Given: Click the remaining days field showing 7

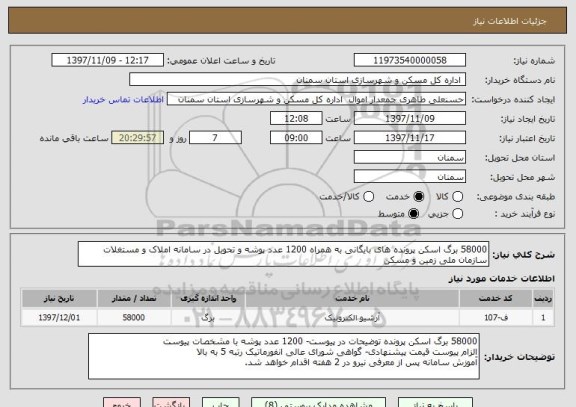Looking at the screenshot, I should (x=215, y=138).
